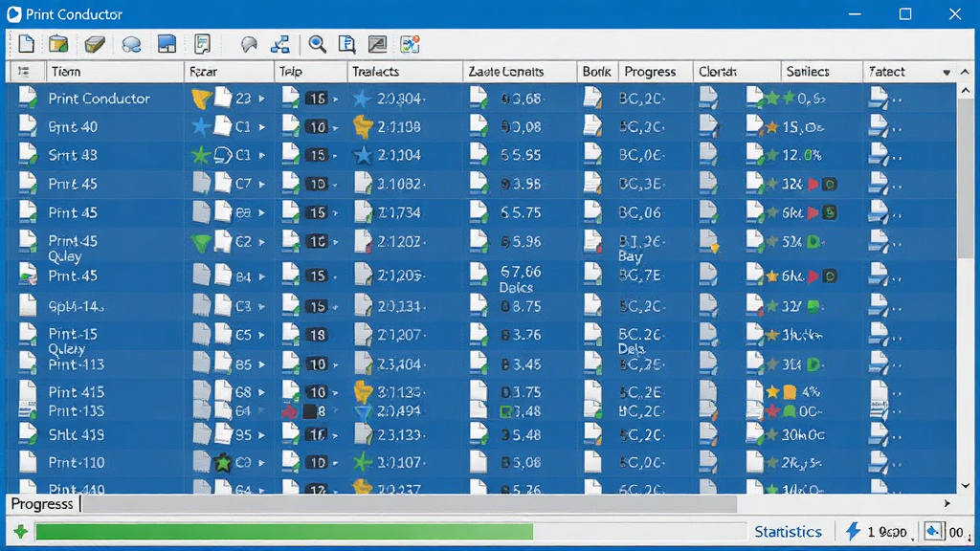Toggle the list selector header icon left of Tiem
980x551 pixels.
click(24, 71)
